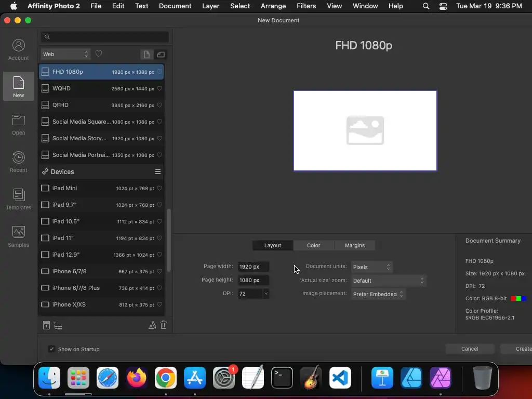532x399 pixels.
Task: Open GarageBand from the Dock
Action: (311, 378)
